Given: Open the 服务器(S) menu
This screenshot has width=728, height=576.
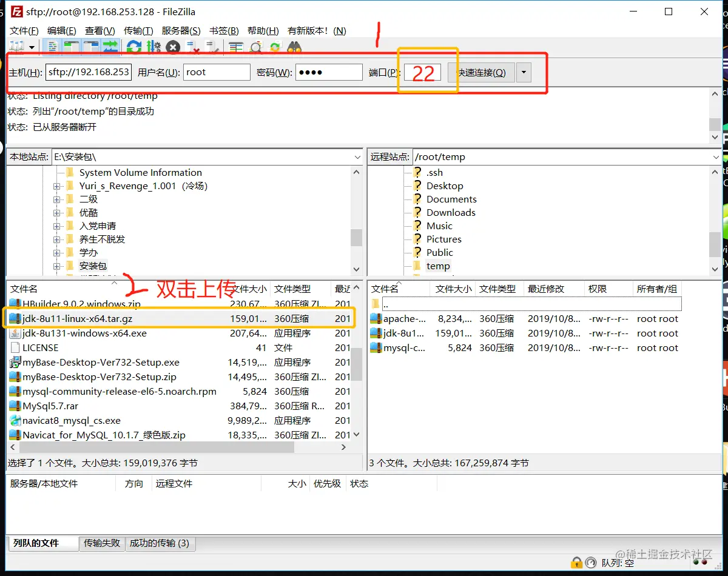Looking at the screenshot, I should [x=181, y=30].
